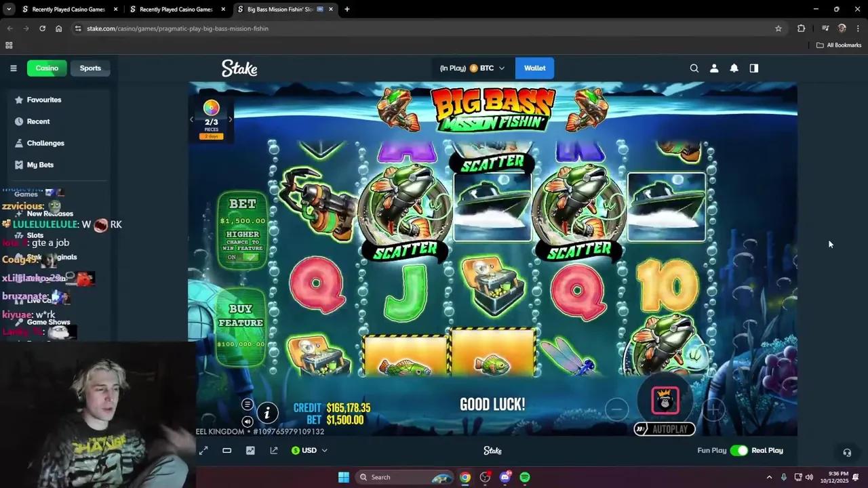
Task: Open live game statistics
Action: click(250, 450)
